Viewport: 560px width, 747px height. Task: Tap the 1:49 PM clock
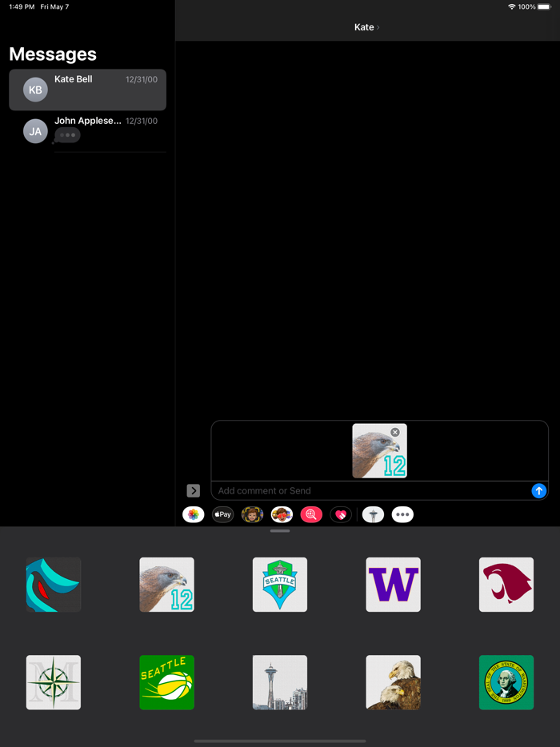tap(22, 6)
